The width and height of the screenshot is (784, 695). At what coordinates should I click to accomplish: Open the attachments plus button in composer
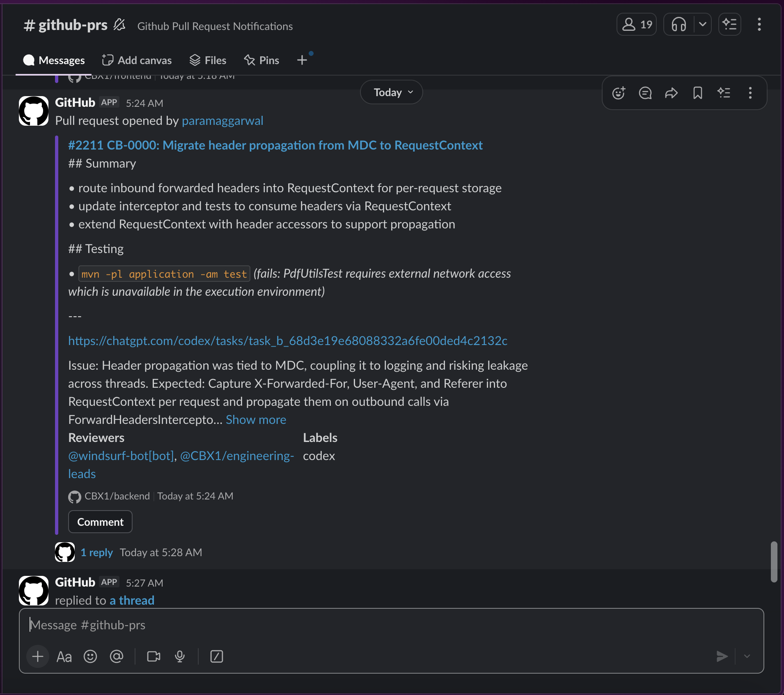click(x=38, y=656)
